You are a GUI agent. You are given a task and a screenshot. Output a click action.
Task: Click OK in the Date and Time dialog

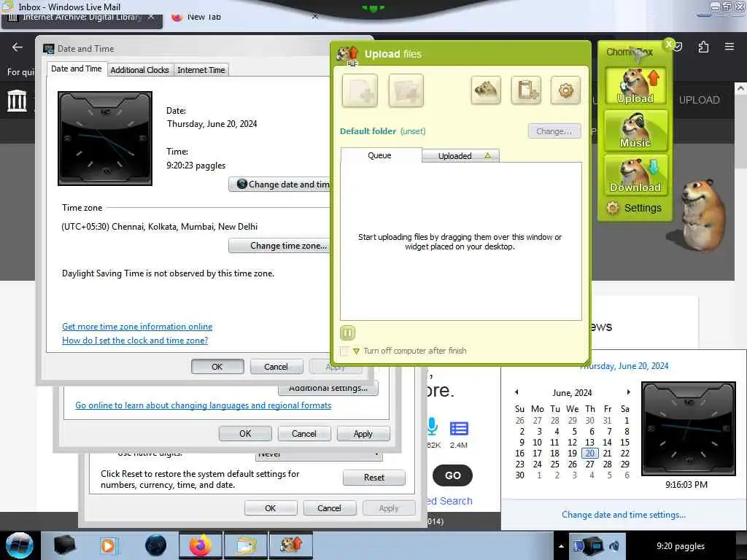point(217,367)
